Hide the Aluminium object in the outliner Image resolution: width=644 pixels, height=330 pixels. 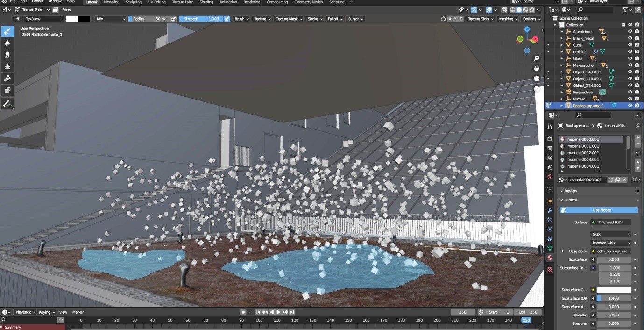tap(630, 31)
